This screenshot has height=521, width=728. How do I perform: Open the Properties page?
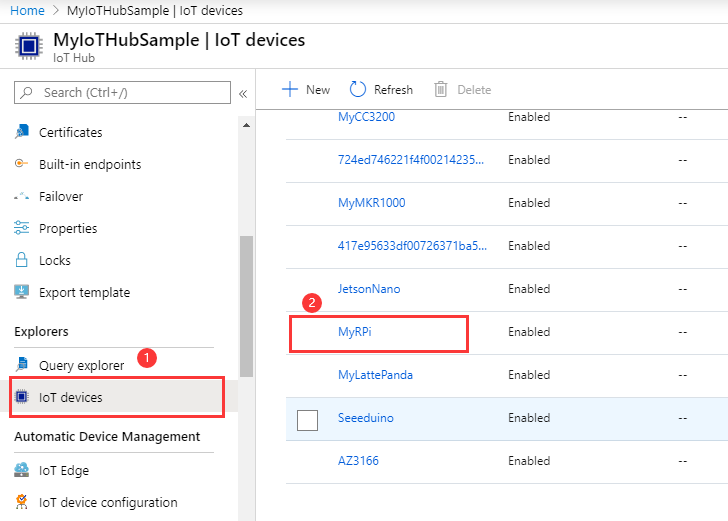[x=68, y=228]
